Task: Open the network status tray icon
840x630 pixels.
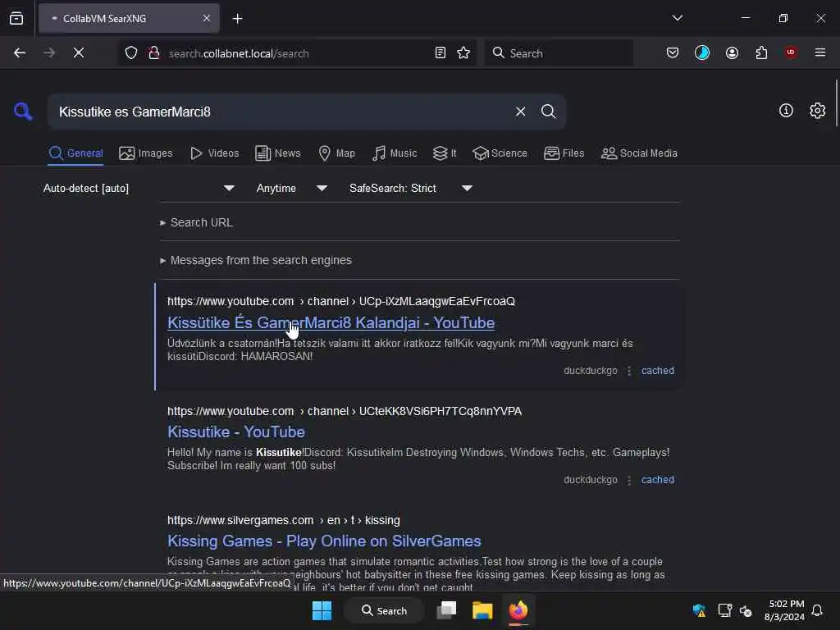Action: point(724,610)
